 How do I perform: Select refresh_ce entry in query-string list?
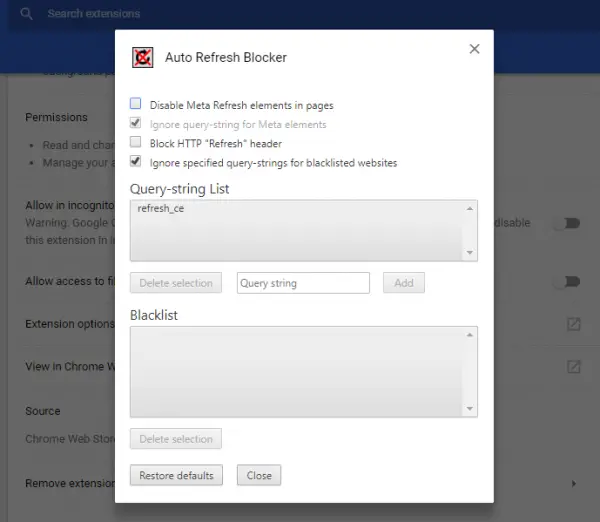[x=161, y=209]
